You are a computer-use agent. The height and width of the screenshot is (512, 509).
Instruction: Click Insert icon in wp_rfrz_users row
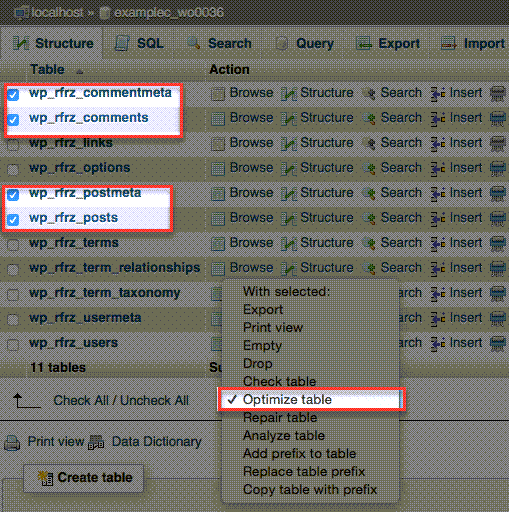[x=438, y=344]
